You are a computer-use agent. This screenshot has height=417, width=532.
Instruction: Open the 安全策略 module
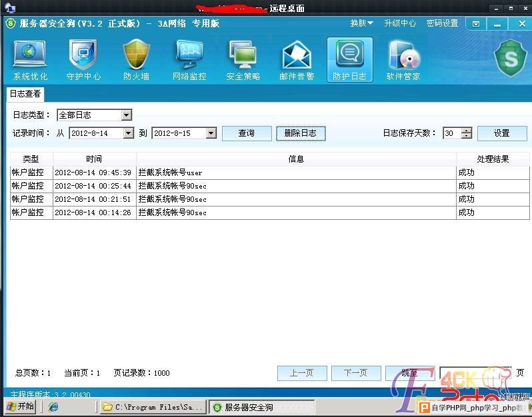pyautogui.click(x=243, y=61)
